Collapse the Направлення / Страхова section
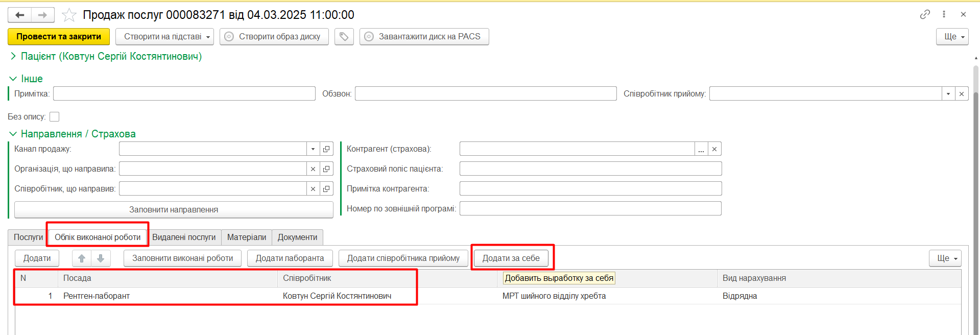This screenshot has height=335, width=980. (x=13, y=134)
